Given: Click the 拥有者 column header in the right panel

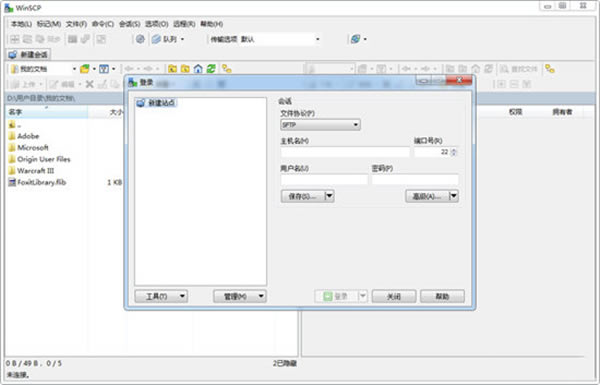Looking at the screenshot, I should tap(562, 112).
